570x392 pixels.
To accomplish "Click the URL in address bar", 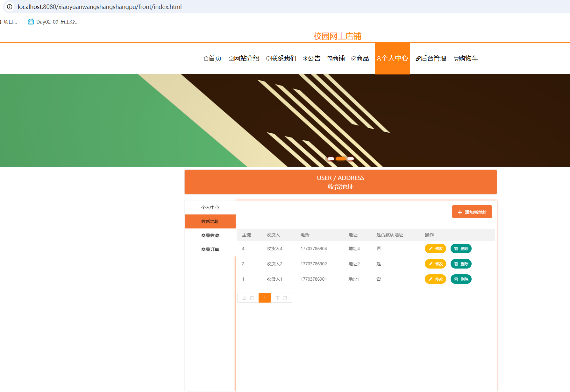I will [x=100, y=7].
